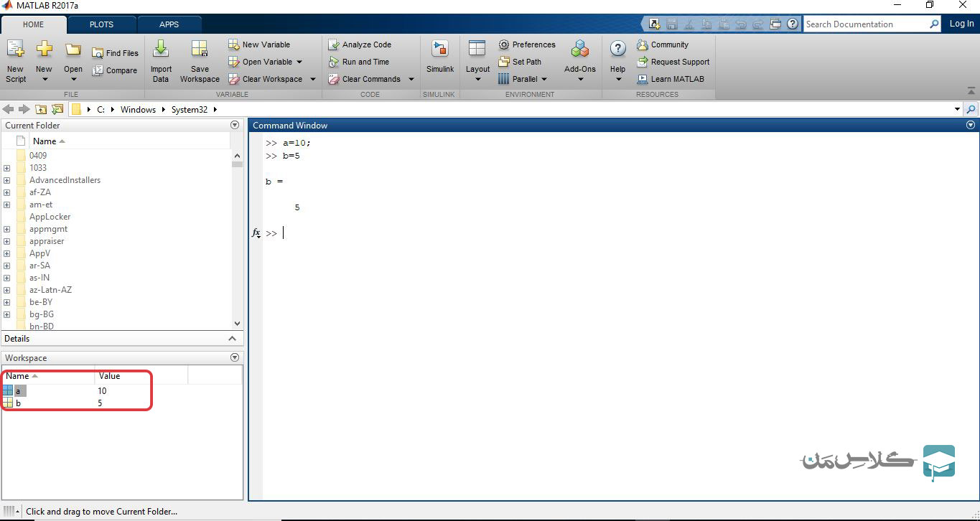Click new shortcut icon in quick access bar
This screenshot has width=980, height=521.
click(x=654, y=24)
